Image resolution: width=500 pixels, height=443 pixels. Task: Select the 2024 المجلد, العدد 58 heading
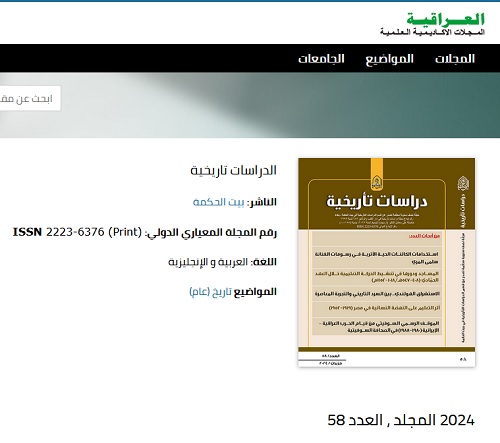pyautogui.click(x=401, y=420)
